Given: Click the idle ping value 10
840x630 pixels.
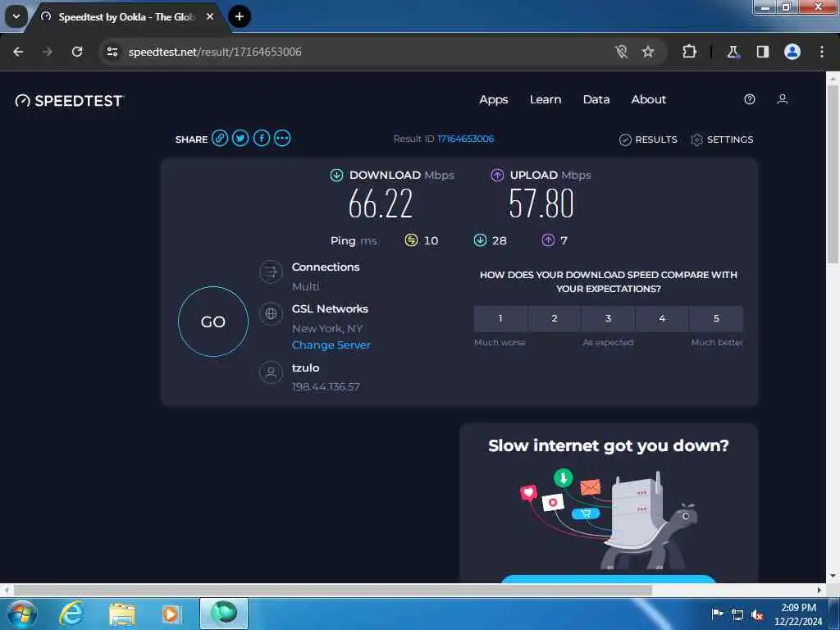Looking at the screenshot, I should (x=431, y=240).
